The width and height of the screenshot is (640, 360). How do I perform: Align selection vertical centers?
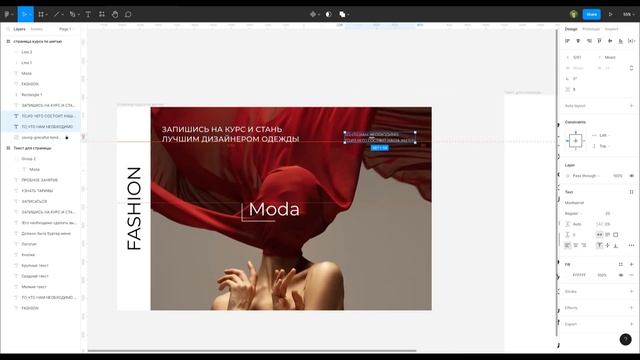point(610,41)
